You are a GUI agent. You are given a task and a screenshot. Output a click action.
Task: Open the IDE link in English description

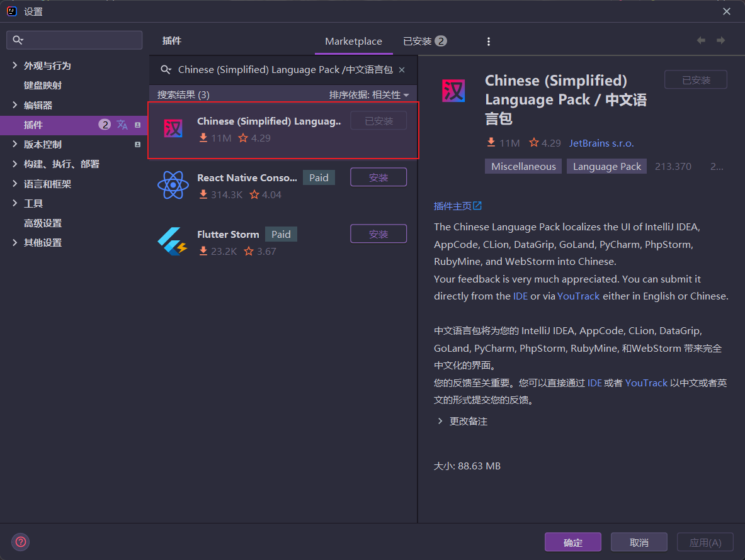(x=520, y=296)
